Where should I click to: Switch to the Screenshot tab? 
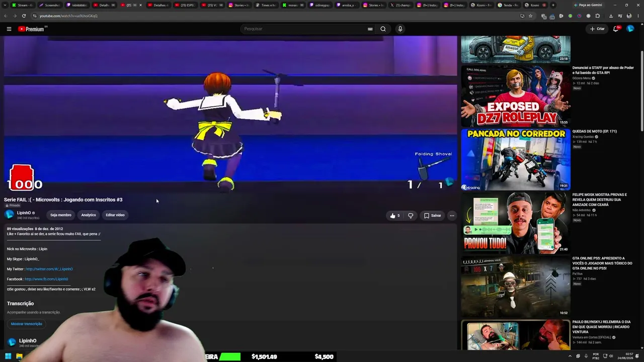(50, 5)
